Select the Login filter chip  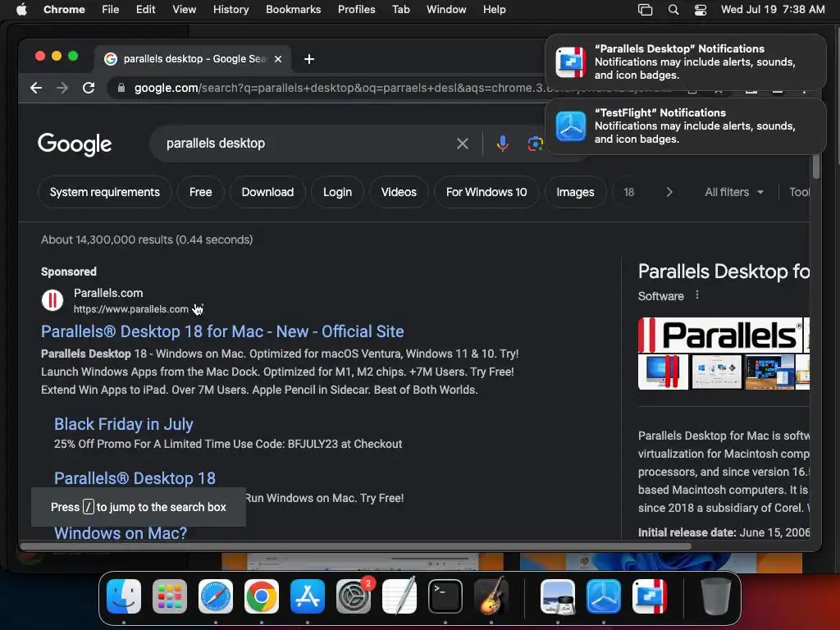337,192
